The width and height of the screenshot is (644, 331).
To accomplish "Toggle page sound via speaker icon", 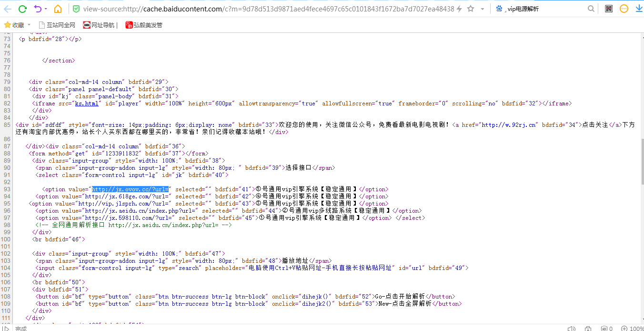I will pyautogui.click(x=572, y=329).
